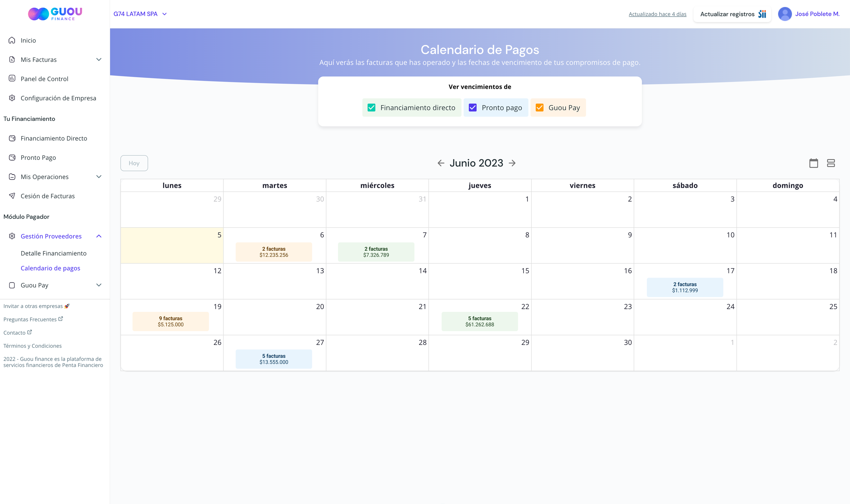Screen dimensions: 850x504
Task: Expand the Mis Facturas chevron
Action: pyautogui.click(x=99, y=59)
